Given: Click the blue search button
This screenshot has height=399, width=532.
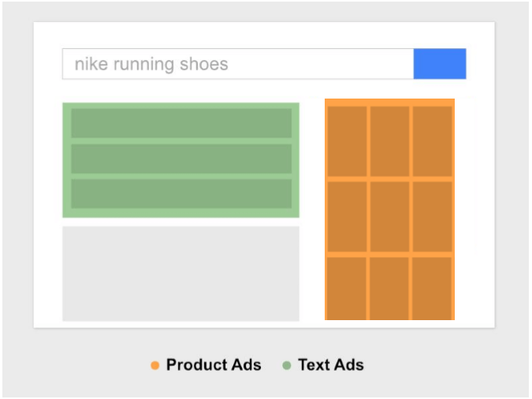Looking at the screenshot, I should (439, 64).
